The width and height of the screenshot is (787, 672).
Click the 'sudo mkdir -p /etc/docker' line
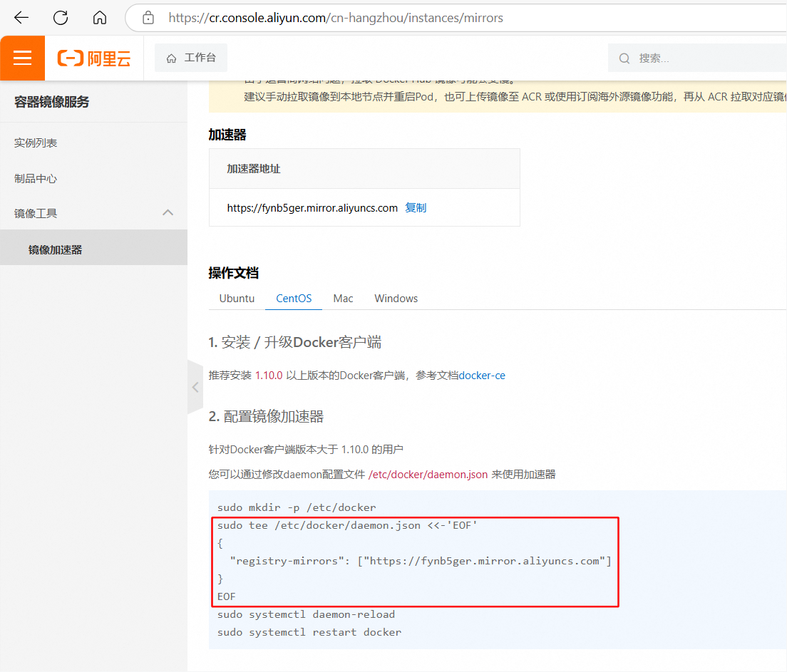(297, 507)
